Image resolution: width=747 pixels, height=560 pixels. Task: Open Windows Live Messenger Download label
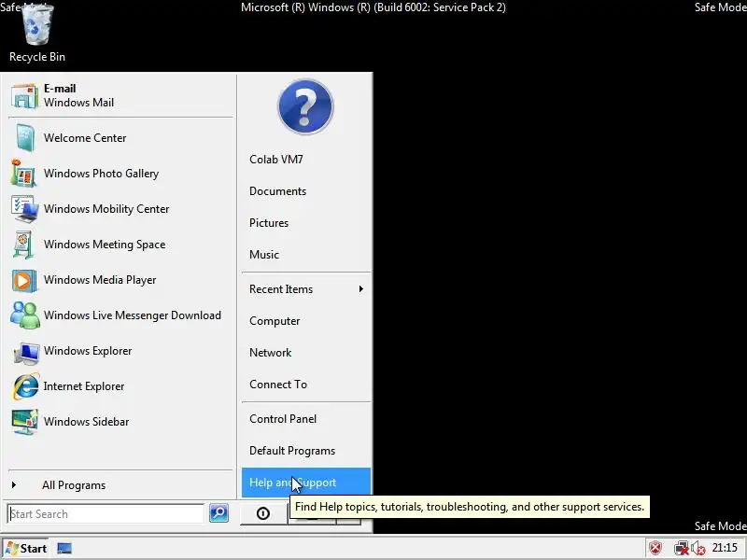pyautogui.click(x=133, y=315)
